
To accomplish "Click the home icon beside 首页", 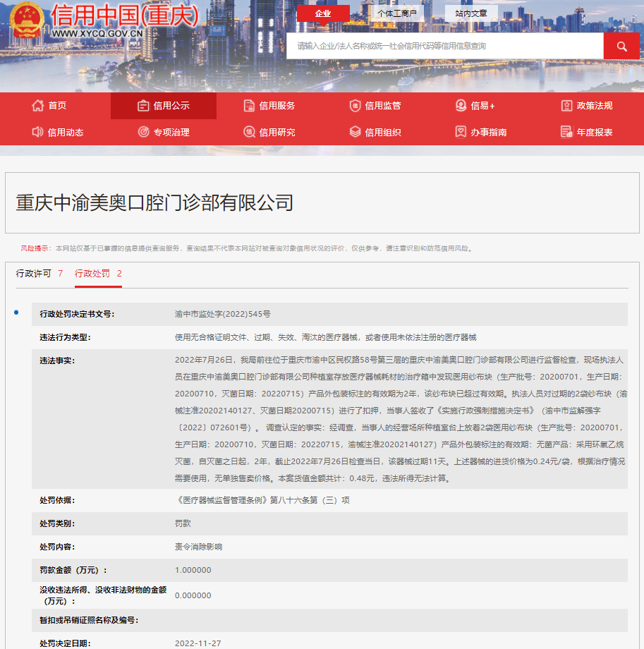I will 38,106.
